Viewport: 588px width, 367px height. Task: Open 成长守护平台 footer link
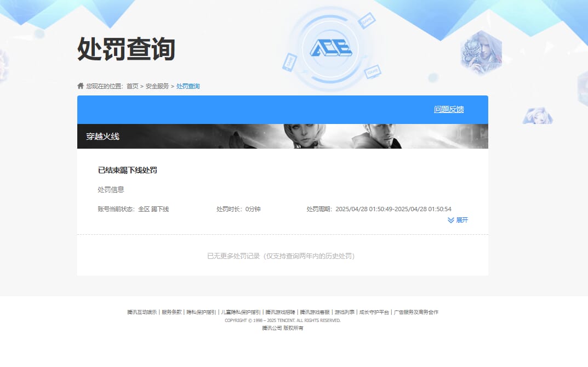tap(374, 312)
